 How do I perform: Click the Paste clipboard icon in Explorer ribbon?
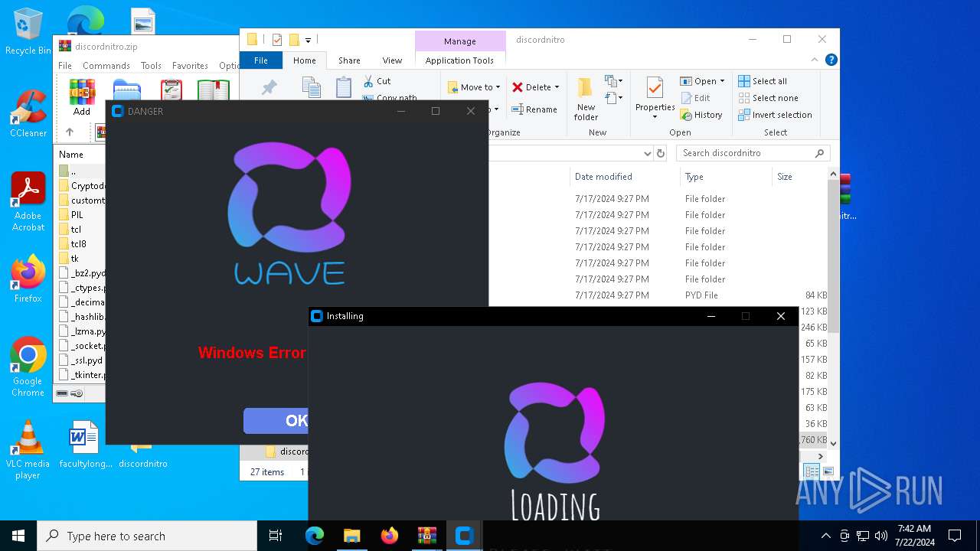(344, 88)
